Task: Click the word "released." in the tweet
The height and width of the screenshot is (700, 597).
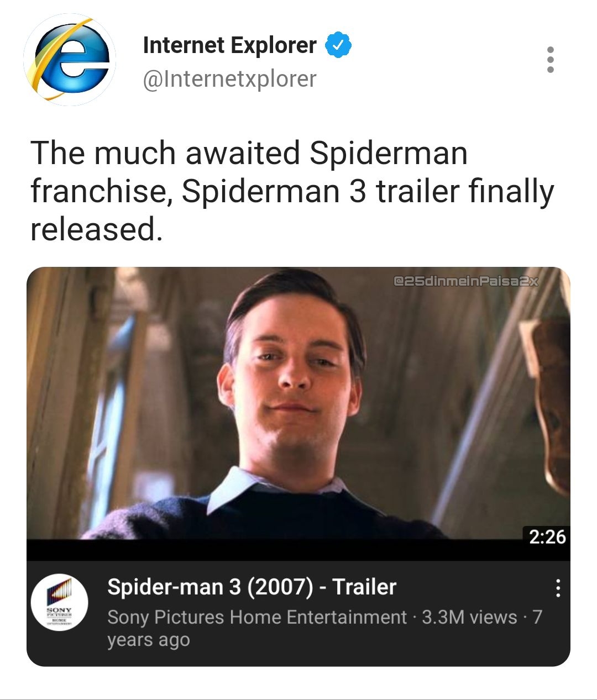Action: [96, 229]
